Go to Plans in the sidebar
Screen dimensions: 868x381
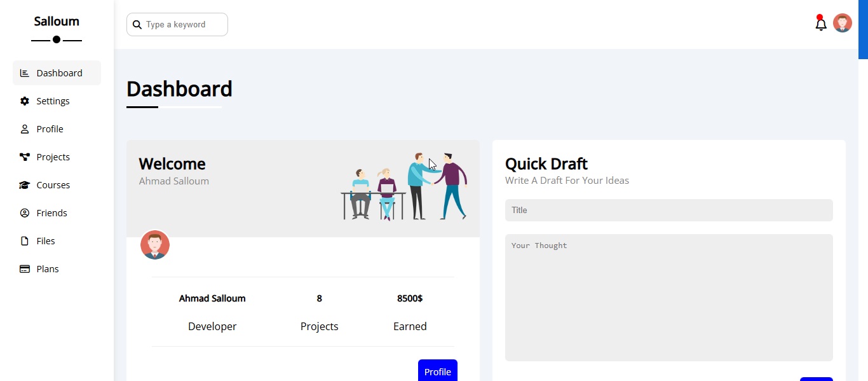click(57, 269)
